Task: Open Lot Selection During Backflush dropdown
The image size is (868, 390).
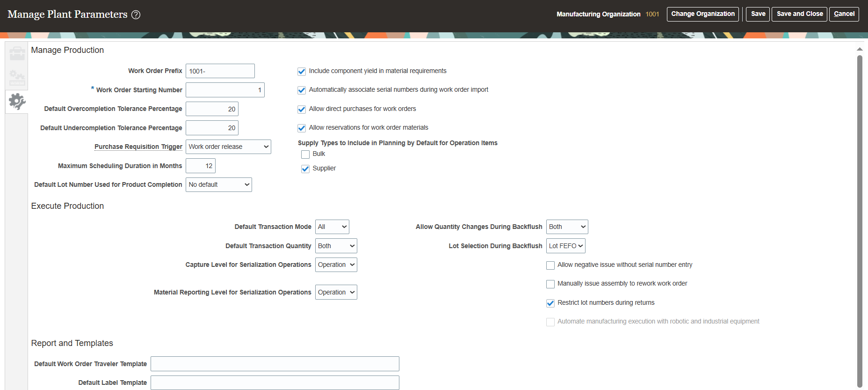Action: [566, 246]
